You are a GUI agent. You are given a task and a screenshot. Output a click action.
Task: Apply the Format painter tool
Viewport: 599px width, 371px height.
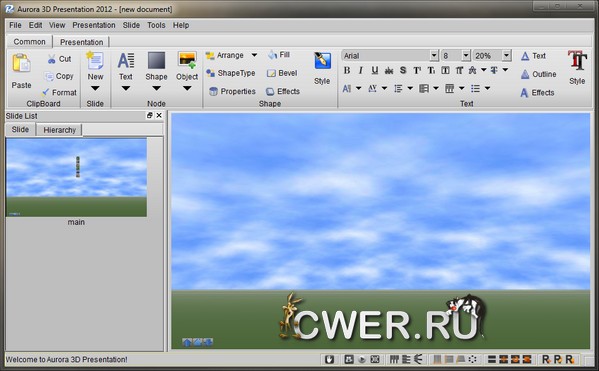pyautogui.click(x=46, y=92)
